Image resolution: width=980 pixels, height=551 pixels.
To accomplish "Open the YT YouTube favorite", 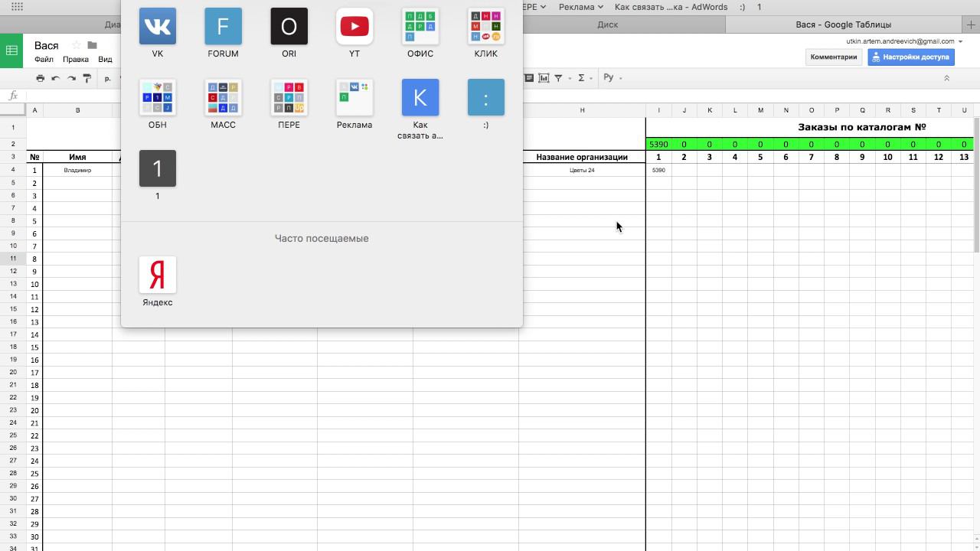I will click(x=354, y=27).
